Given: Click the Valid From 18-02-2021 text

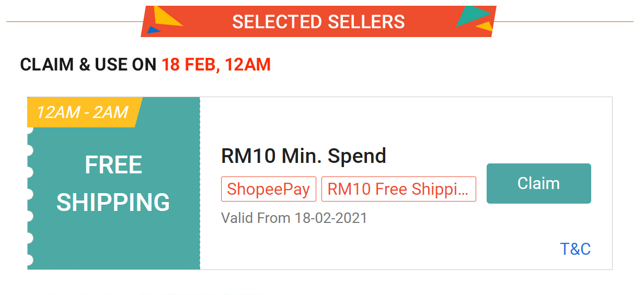Looking at the screenshot, I should click(294, 217).
